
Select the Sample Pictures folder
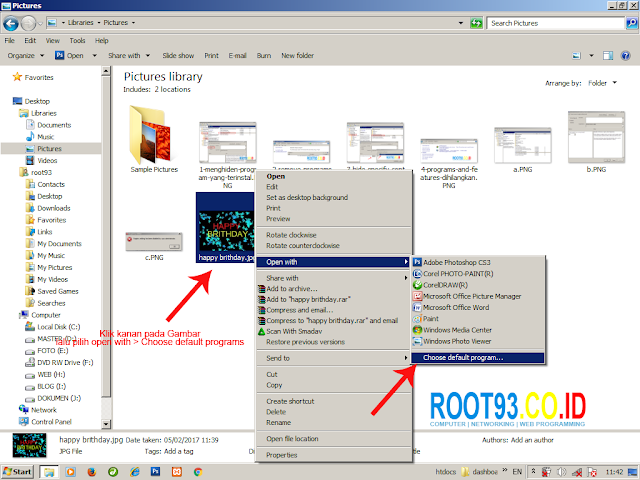(x=154, y=140)
